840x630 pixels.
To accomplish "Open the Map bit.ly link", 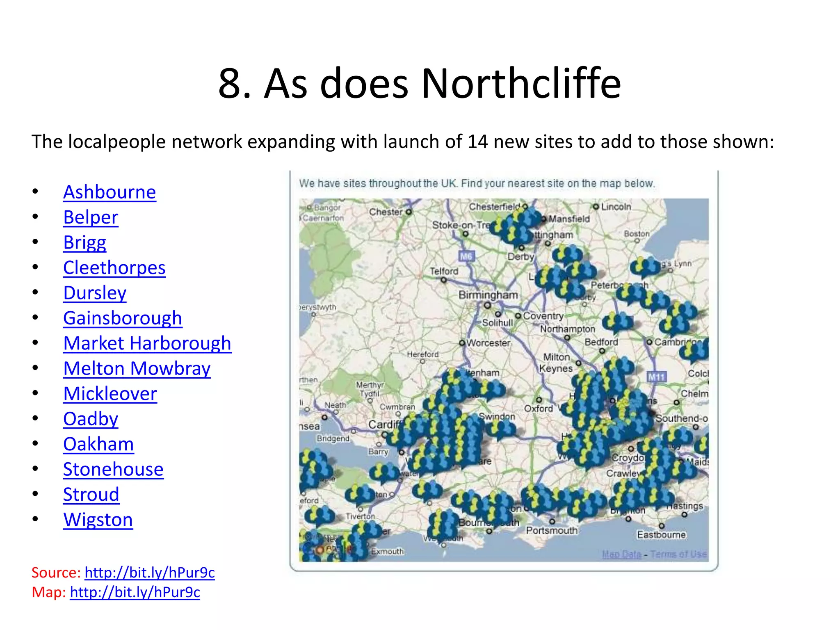I will pyautogui.click(x=135, y=592).
